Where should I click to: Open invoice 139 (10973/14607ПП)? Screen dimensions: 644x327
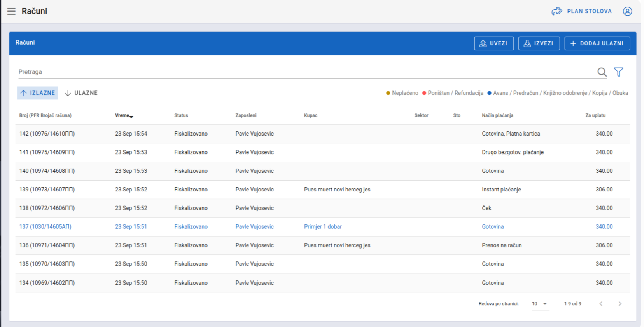click(x=323, y=190)
